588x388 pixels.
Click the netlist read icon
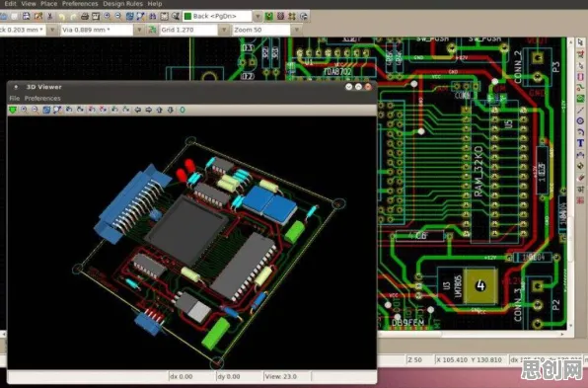tap(164, 16)
